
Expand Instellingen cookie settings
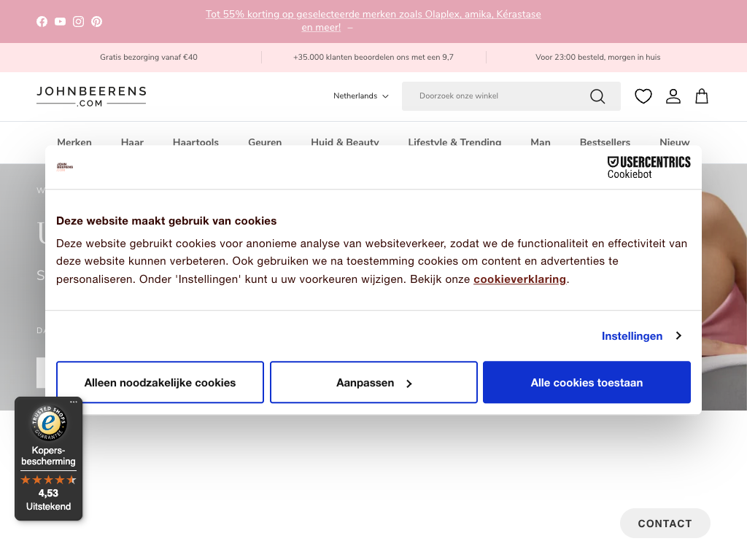(641, 335)
